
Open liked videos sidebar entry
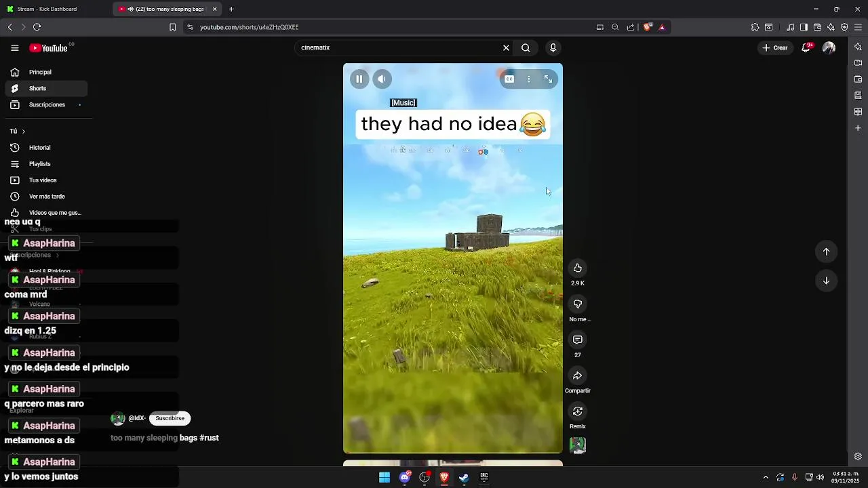click(x=46, y=213)
